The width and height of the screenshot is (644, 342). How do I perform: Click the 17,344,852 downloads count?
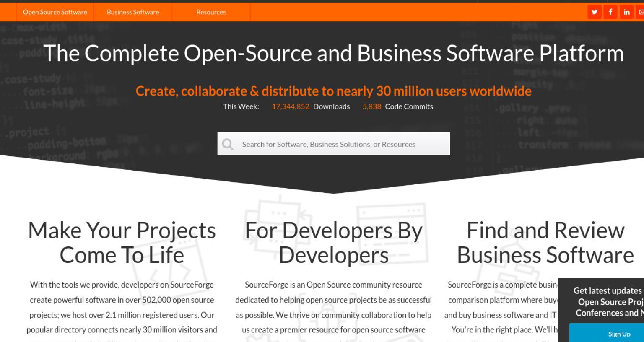291,106
